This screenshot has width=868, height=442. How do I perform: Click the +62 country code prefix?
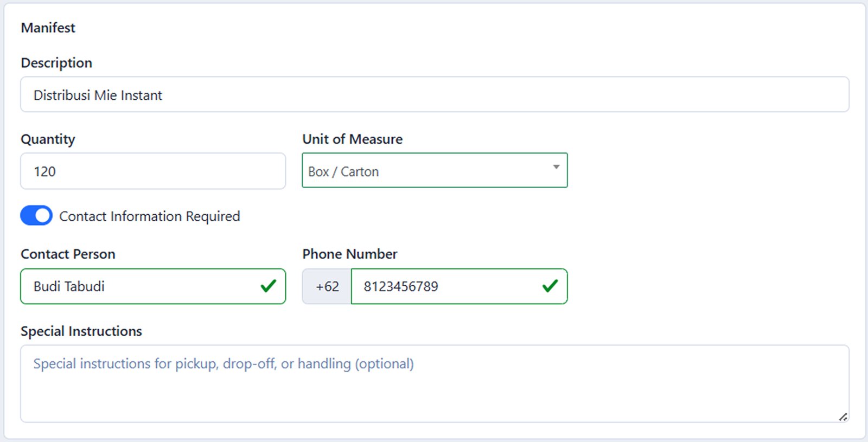(327, 286)
